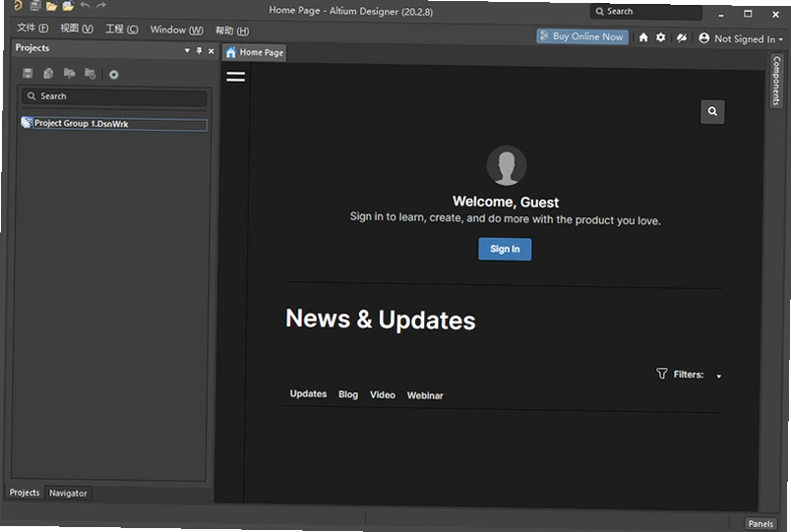Close the Projects panel
Image resolution: width=791 pixels, height=532 pixels.
(211, 51)
